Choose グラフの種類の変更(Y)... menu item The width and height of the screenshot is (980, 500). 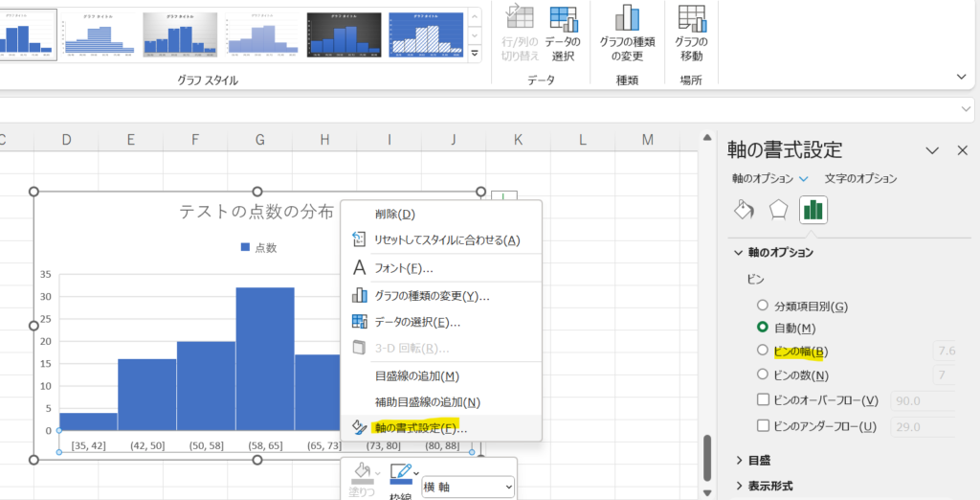pos(440,295)
